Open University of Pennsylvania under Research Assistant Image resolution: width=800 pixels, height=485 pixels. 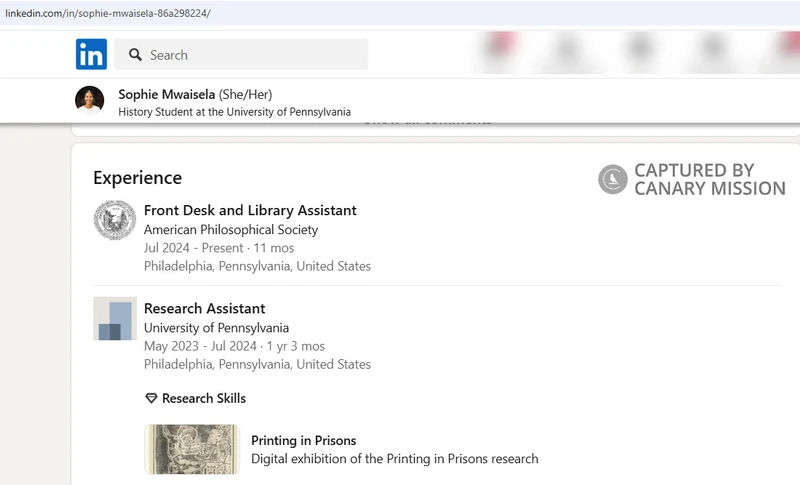(216, 328)
